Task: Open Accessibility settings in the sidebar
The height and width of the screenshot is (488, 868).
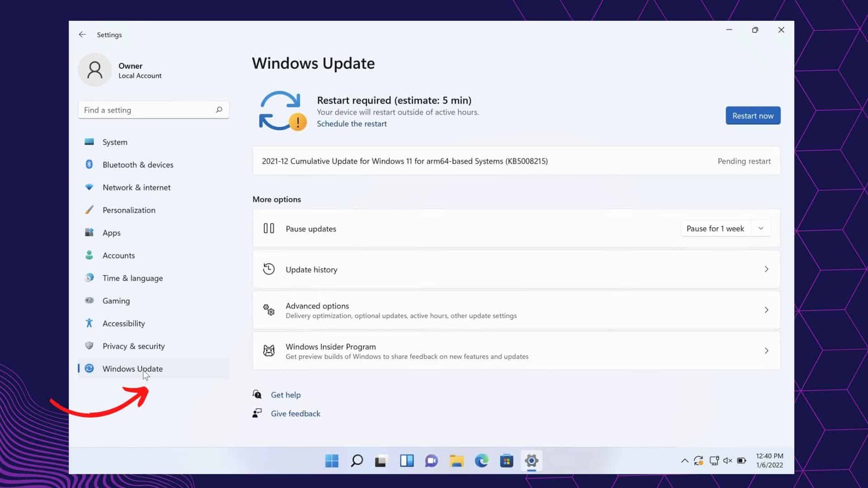Action: 154,323
